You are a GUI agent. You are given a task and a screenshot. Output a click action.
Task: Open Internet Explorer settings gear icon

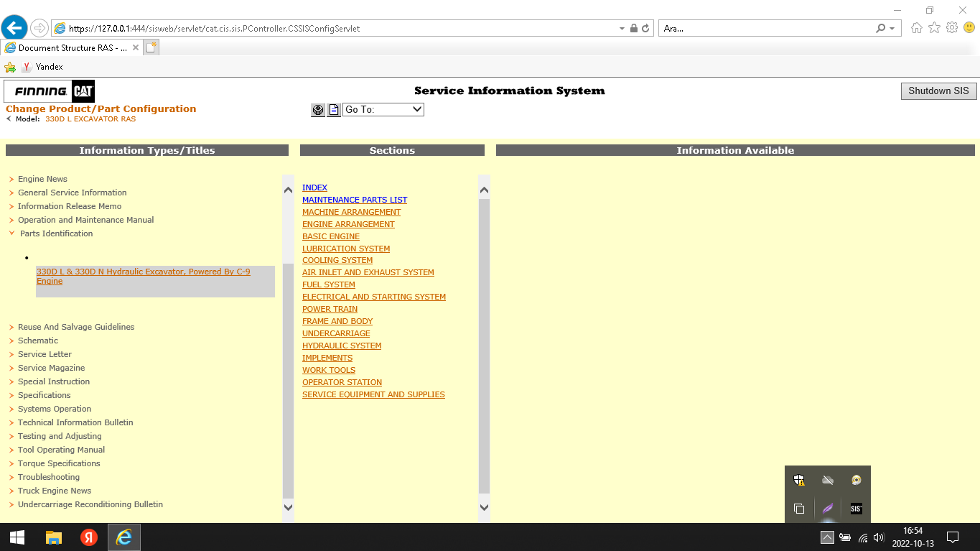pos(952,28)
